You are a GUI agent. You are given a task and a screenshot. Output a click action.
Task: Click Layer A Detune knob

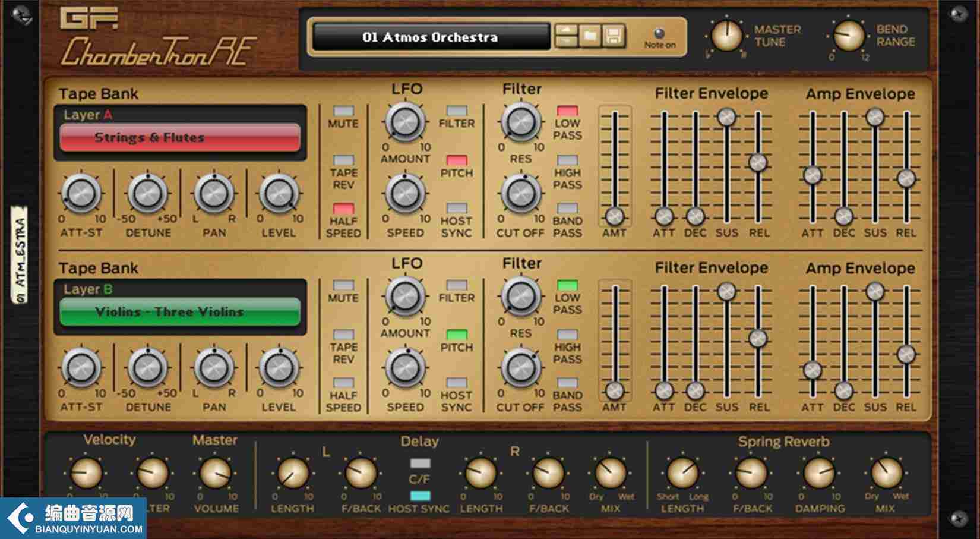pos(148,194)
